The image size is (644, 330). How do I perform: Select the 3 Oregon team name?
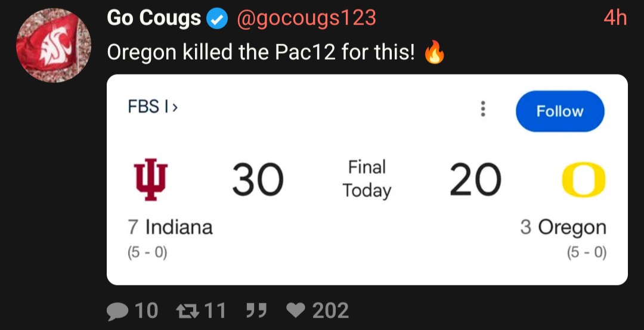tap(563, 228)
